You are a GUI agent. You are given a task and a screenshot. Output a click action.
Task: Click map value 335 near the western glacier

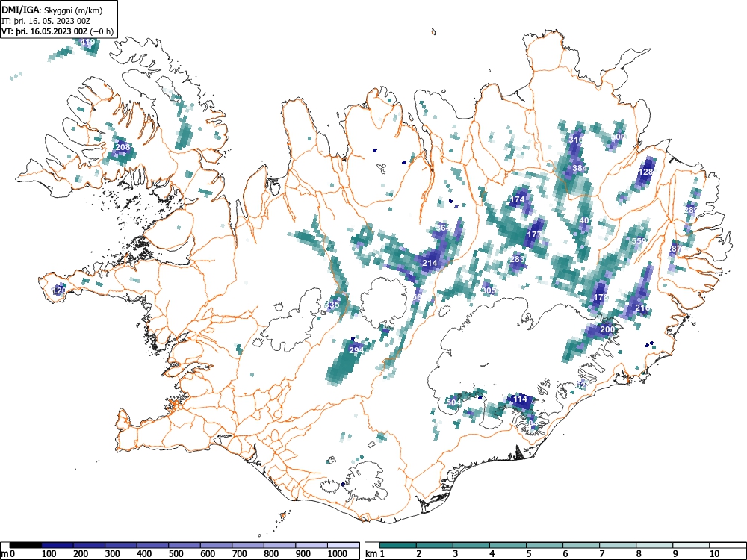coord(332,305)
